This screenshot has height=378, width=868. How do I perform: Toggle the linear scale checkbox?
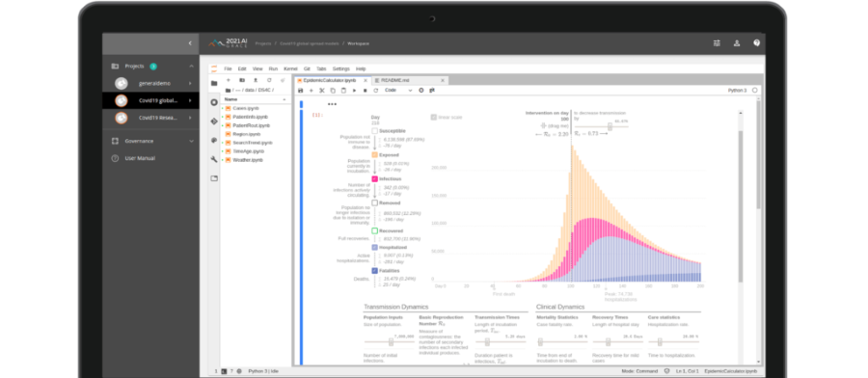pyautogui.click(x=433, y=117)
